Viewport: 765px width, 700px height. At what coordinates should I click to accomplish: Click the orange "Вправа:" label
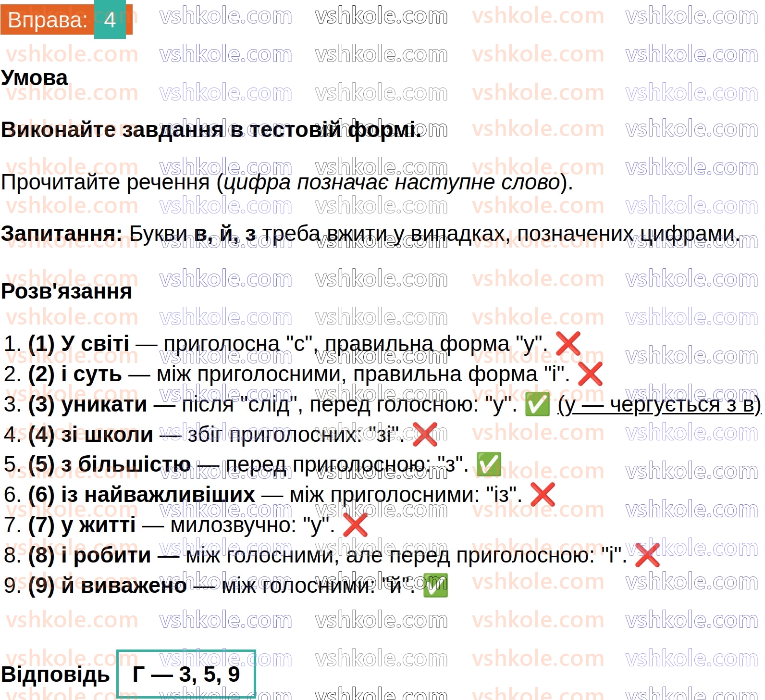coord(48,20)
